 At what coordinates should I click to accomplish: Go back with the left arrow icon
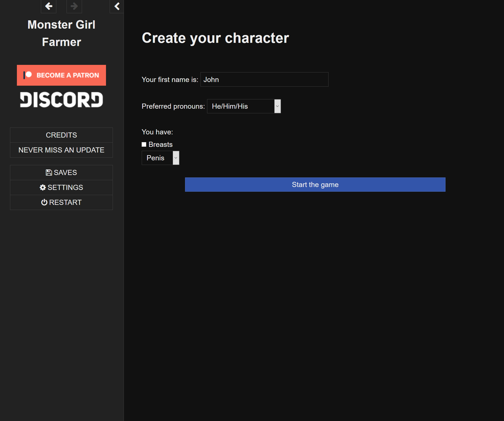click(48, 6)
